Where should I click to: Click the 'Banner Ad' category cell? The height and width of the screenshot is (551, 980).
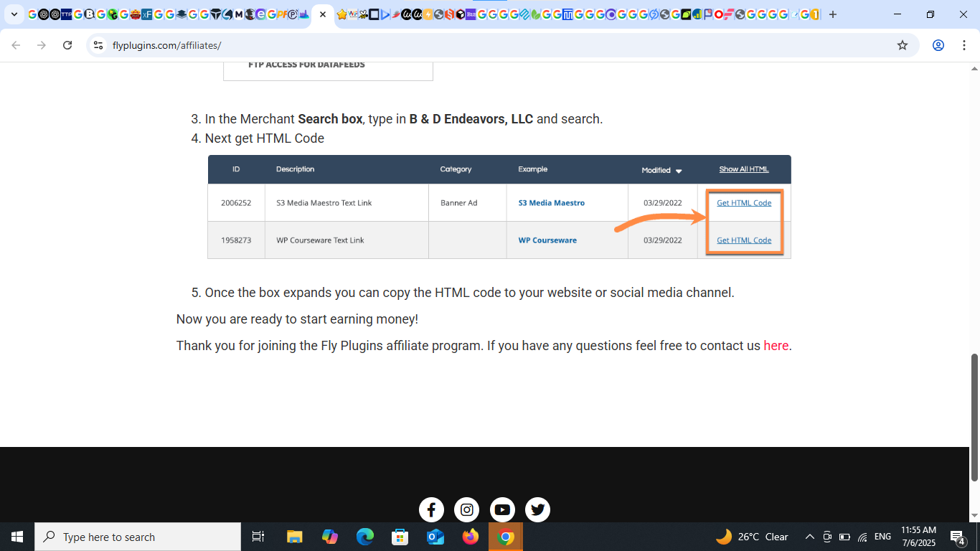point(458,203)
